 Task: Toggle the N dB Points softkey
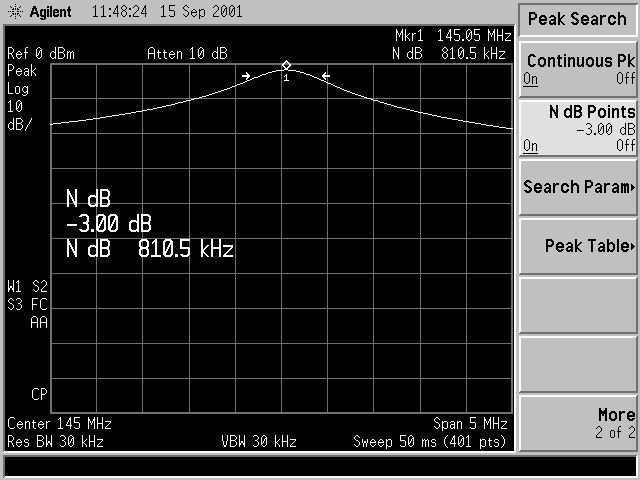[x=578, y=128]
